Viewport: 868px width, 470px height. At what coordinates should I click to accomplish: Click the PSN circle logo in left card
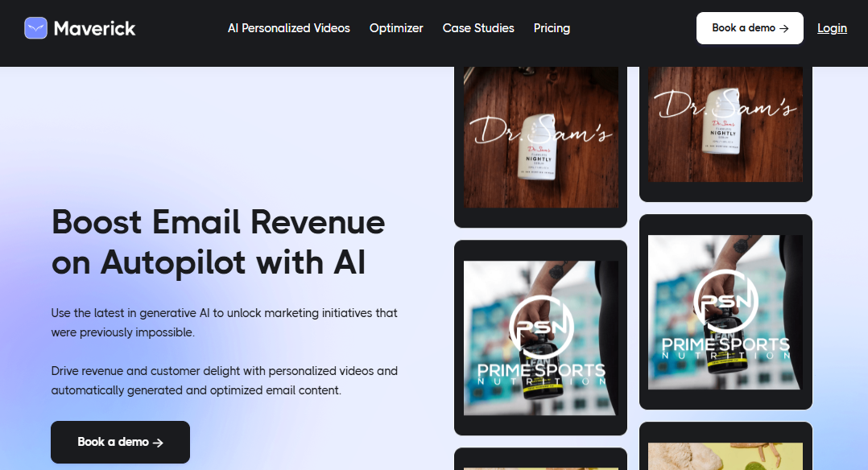(x=541, y=327)
